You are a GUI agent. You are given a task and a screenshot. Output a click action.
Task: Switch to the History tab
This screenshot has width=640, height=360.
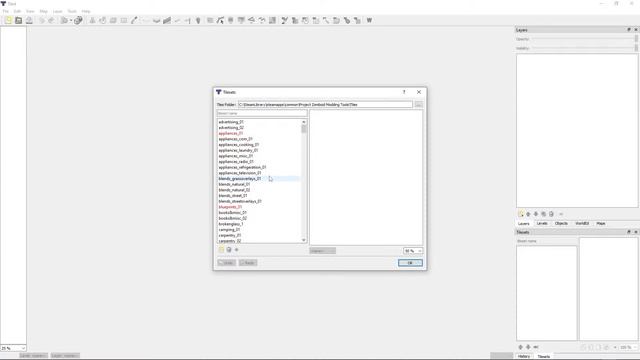click(x=524, y=356)
